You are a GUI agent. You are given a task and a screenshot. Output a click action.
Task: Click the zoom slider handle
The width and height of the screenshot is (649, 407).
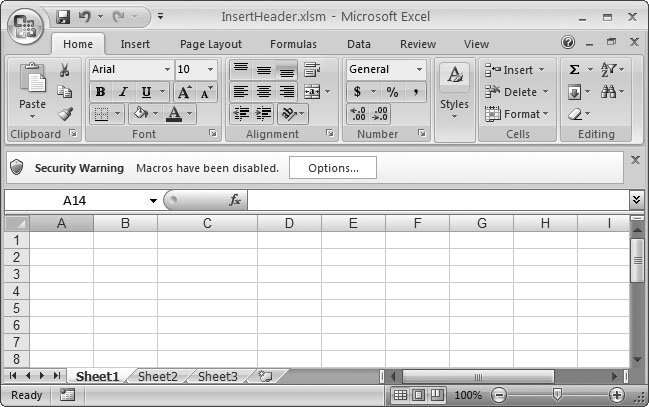tap(557, 395)
